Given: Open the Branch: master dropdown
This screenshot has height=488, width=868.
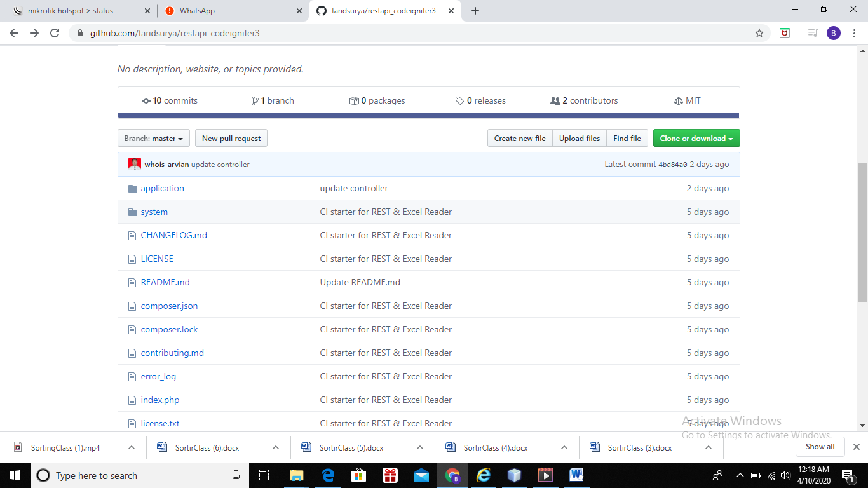Looking at the screenshot, I should [x=154, y=139].
